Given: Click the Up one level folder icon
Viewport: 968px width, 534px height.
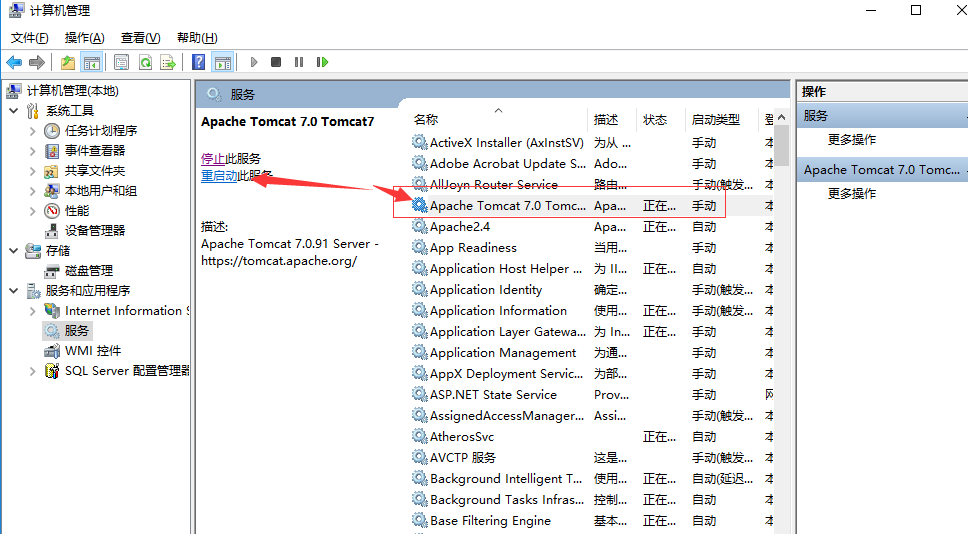Looking at the screenshot, I should pyautogui.click(x=68, y=62).
